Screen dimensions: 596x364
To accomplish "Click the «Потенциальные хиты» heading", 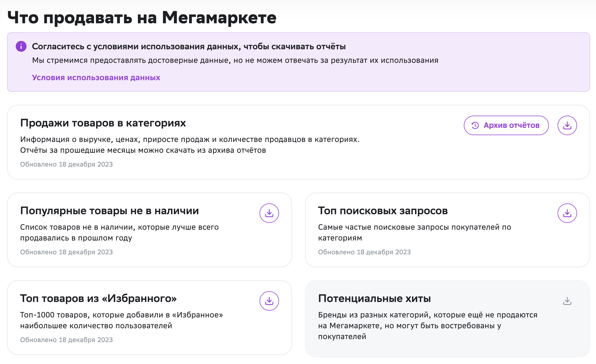I will [x=374, y=298].
